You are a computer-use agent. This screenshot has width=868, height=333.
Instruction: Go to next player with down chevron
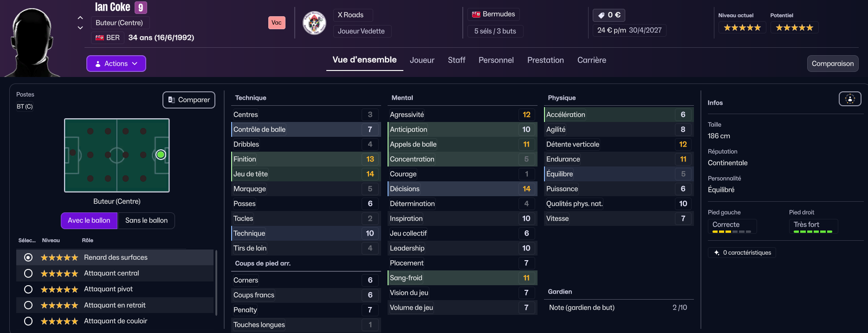coord(80,28)
